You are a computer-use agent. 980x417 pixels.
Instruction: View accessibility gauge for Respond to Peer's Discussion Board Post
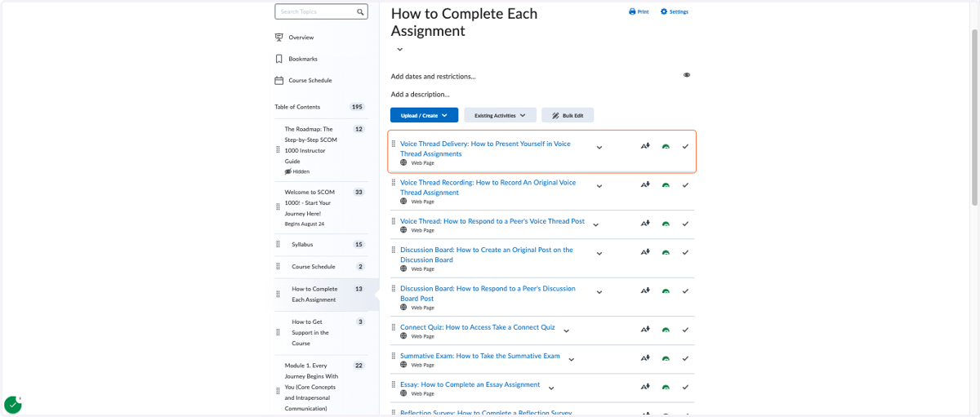coord(666,291)
